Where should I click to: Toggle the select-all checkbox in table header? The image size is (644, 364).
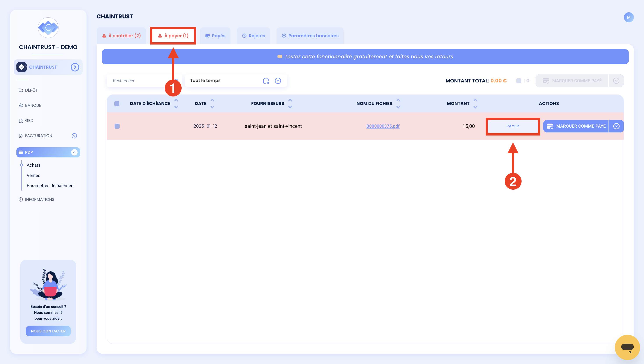point(117,104)
